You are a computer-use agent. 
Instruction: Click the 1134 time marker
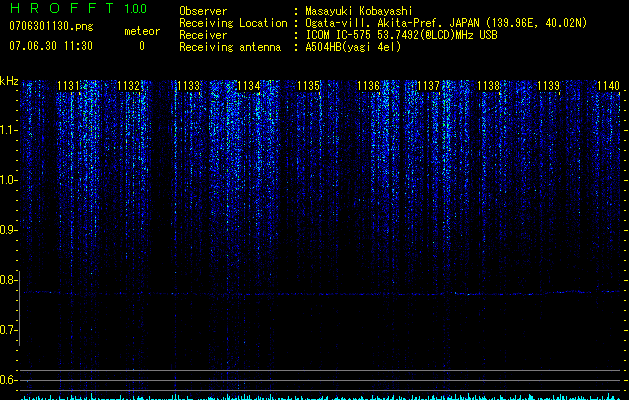[x=248, y=85]
